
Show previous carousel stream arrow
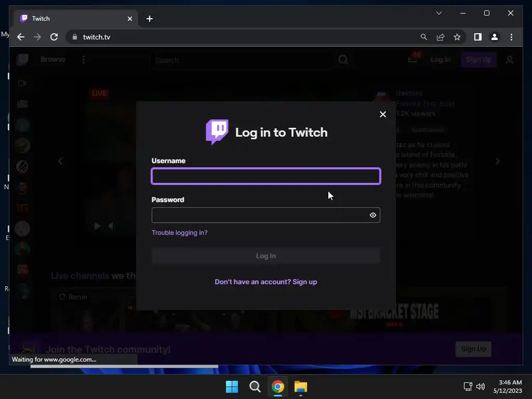click(60, 161)
